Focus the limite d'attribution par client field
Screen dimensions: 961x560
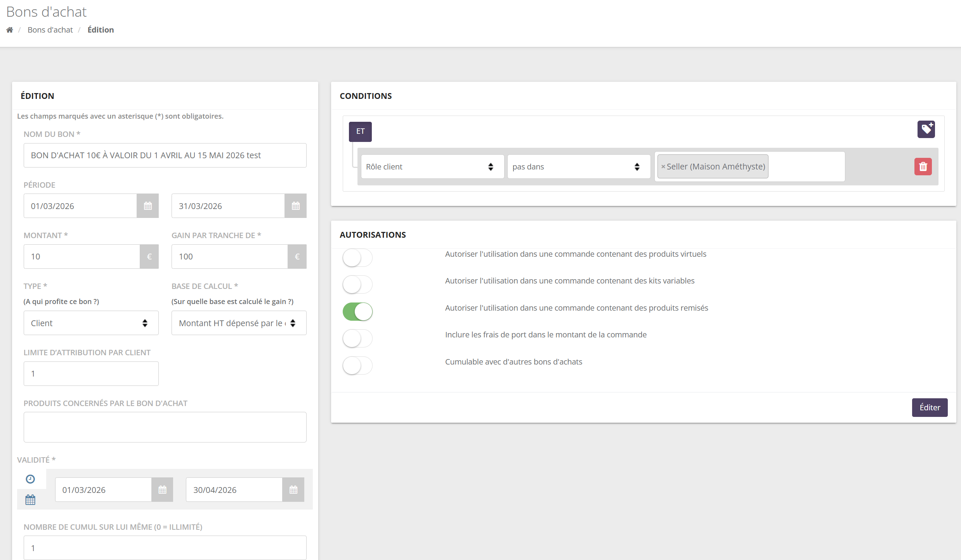point(91,374)
